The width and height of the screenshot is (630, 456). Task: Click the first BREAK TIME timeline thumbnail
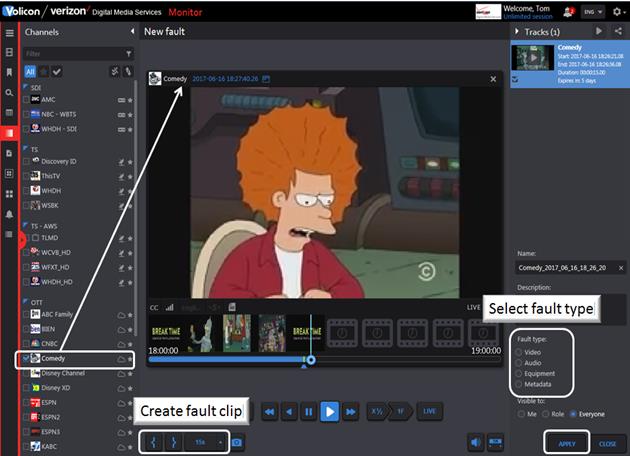166,331
